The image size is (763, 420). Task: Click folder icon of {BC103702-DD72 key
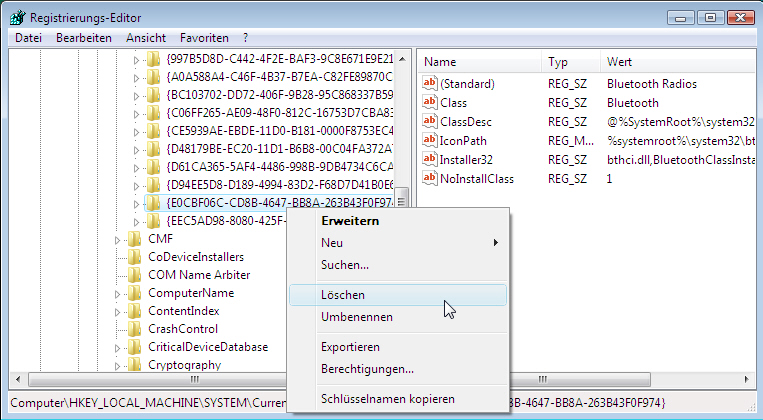pyautogui.click(x=153, y=95)
